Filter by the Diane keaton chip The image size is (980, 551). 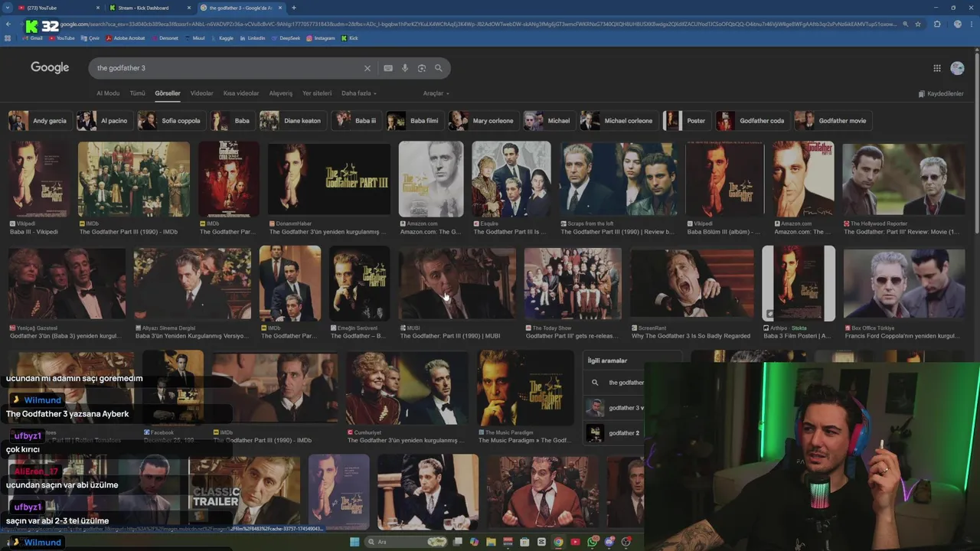coord(292,121)
